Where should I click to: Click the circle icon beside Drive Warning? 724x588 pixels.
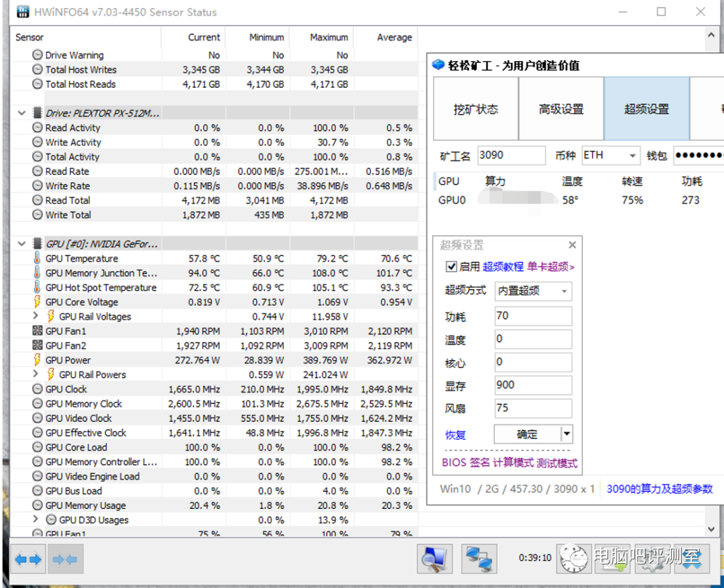pos(38,55)
